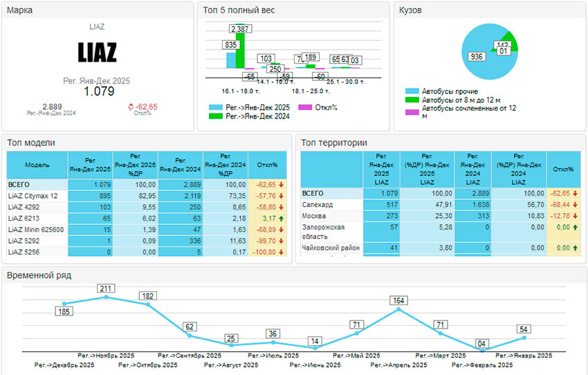Screen dimensions: 588x375
Task: Click the 211 data point on the timeline
Action: pos(106,297)
